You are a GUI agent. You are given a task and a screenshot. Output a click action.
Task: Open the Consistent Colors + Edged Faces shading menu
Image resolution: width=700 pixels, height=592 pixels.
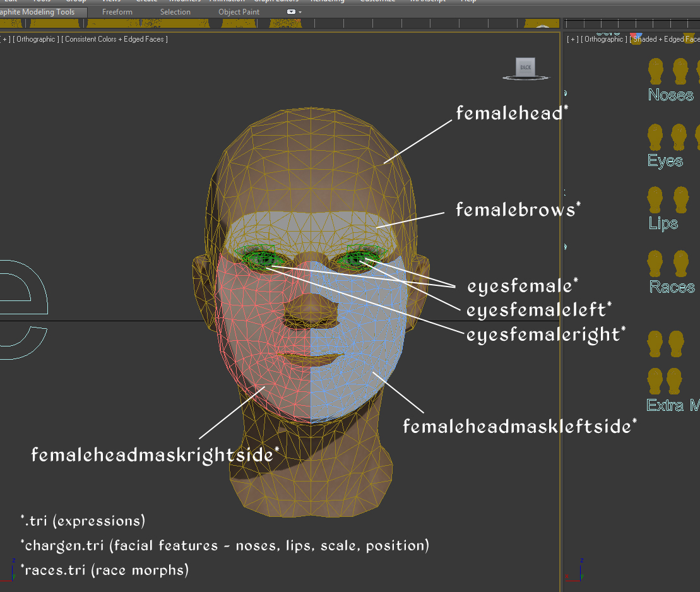pyautogui.click(x=114, y=39)
